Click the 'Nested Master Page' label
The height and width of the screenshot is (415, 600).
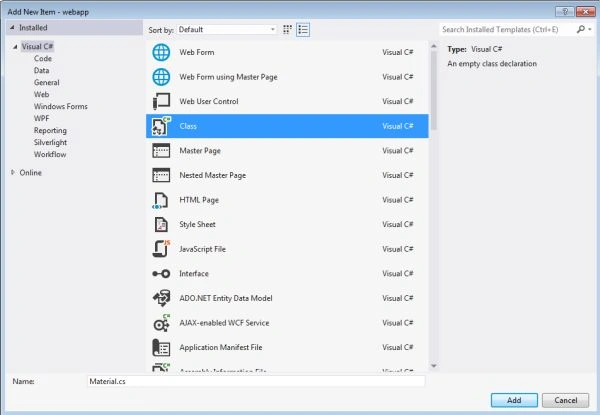[212, 175]
